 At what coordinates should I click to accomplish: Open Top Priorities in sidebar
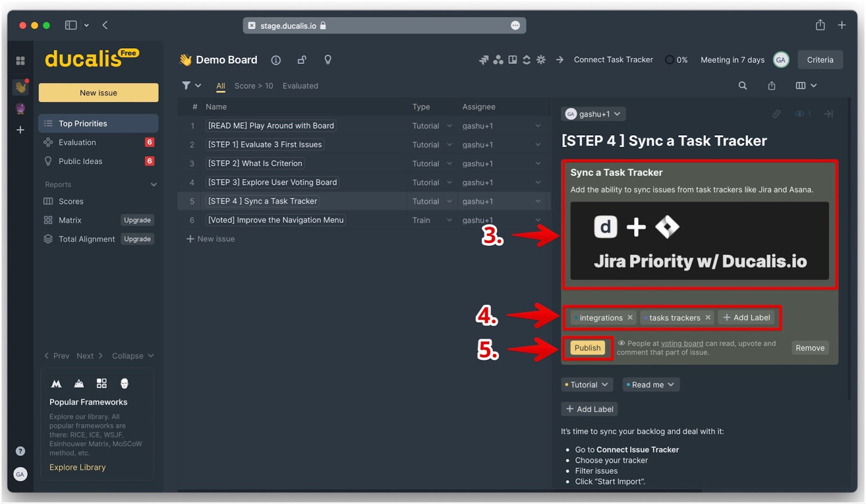tap(99, 123)
